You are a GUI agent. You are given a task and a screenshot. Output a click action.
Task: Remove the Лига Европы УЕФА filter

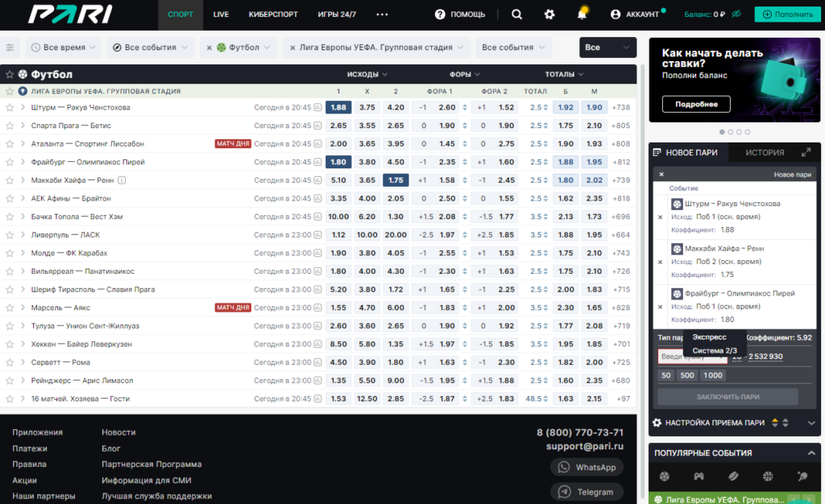tap(292, 48)
